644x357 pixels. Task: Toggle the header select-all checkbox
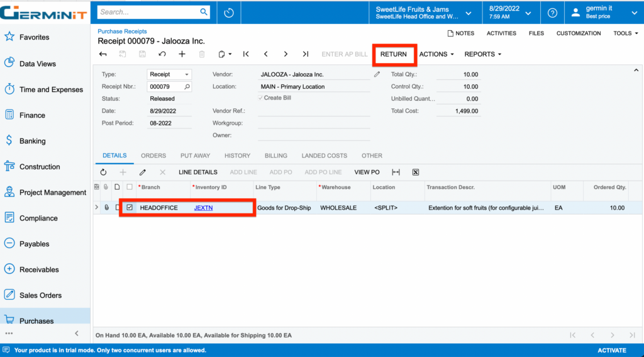tap(130, 187)
